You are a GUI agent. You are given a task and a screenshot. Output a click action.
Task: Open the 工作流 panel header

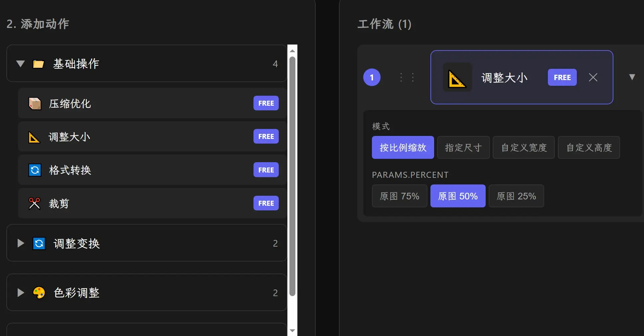[384, 24]
